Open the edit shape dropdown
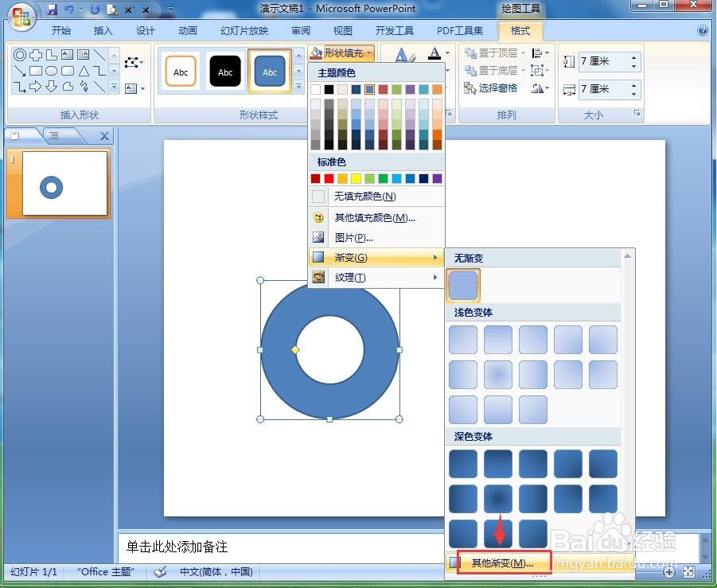The height and width of the screenshot is (588, 717). tap(134, 62)
